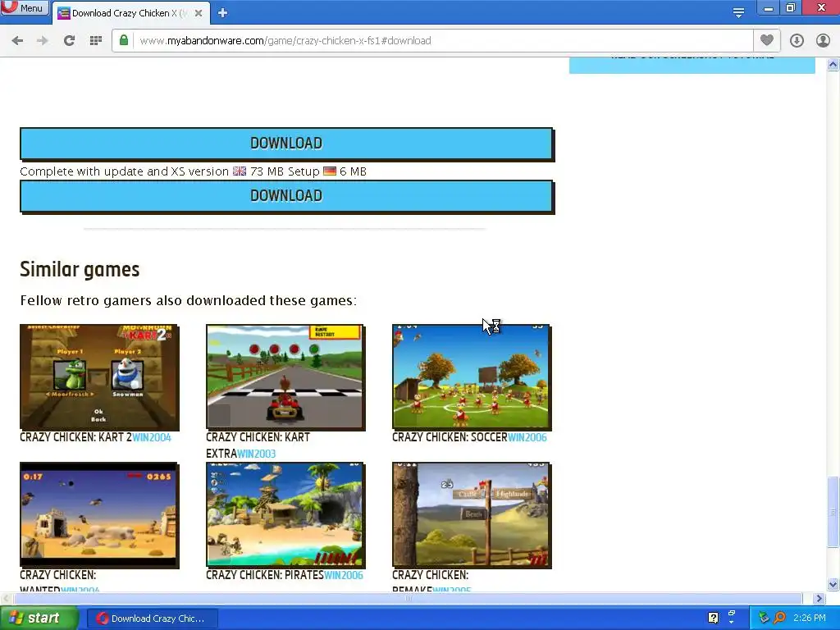Click the vertical scrollbar down arrow

(833, 584)
